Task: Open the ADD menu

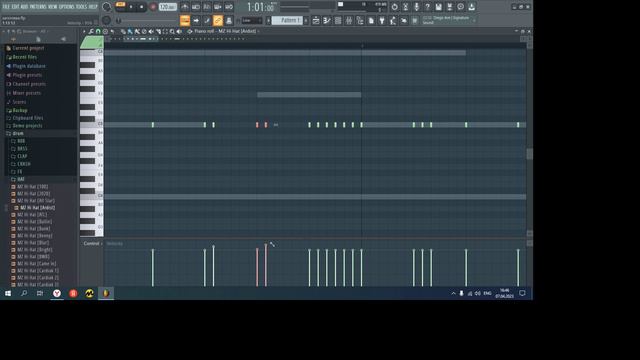Action: (x=24, y=7)
